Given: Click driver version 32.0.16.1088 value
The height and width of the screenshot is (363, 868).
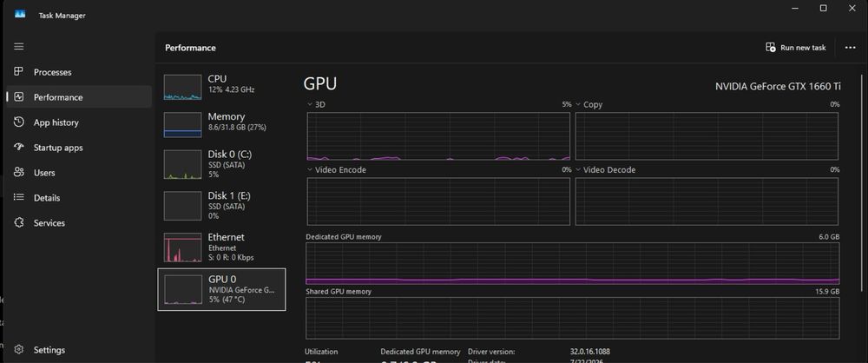Looking at the screenshot, I should pyautogui.click(x=590, y=352).
